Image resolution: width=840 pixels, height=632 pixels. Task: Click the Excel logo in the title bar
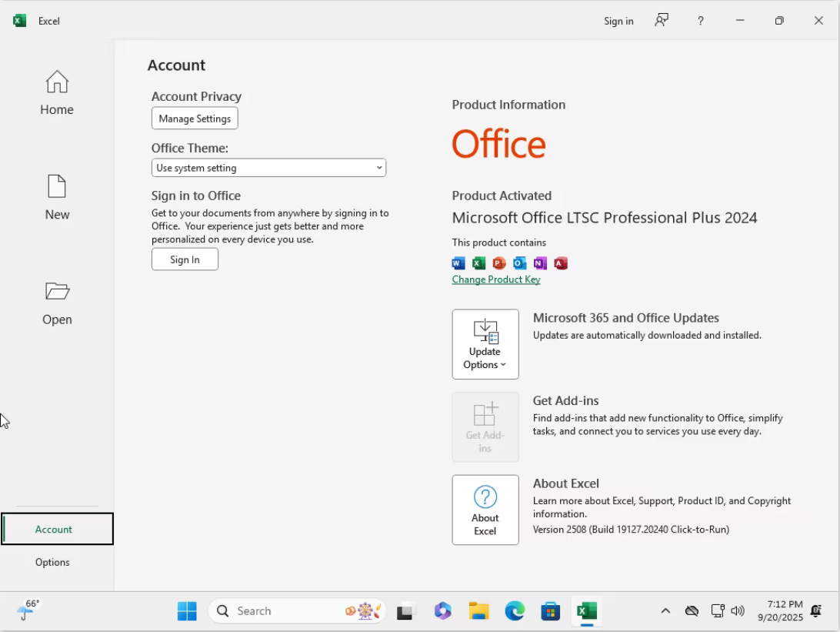(20, 20)
